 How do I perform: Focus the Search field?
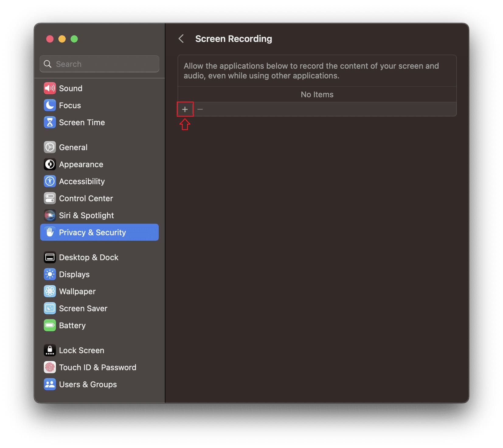[x=99, y=64]
